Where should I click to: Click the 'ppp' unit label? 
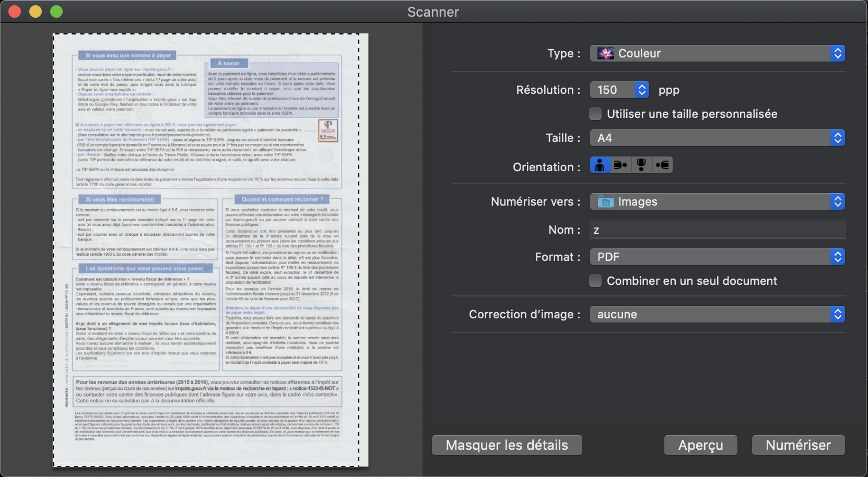click(669, 90)
